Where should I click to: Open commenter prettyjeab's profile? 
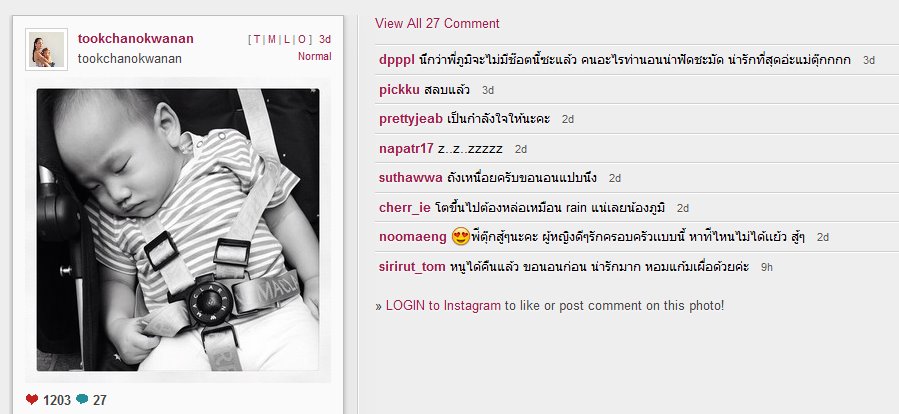pos(411,119)
